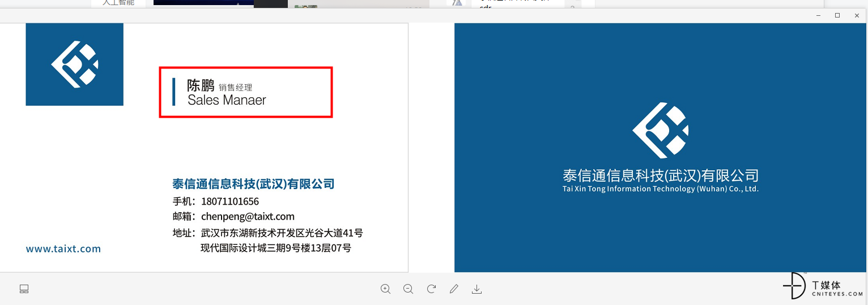Zoom out of the image

tap(408, 289)
